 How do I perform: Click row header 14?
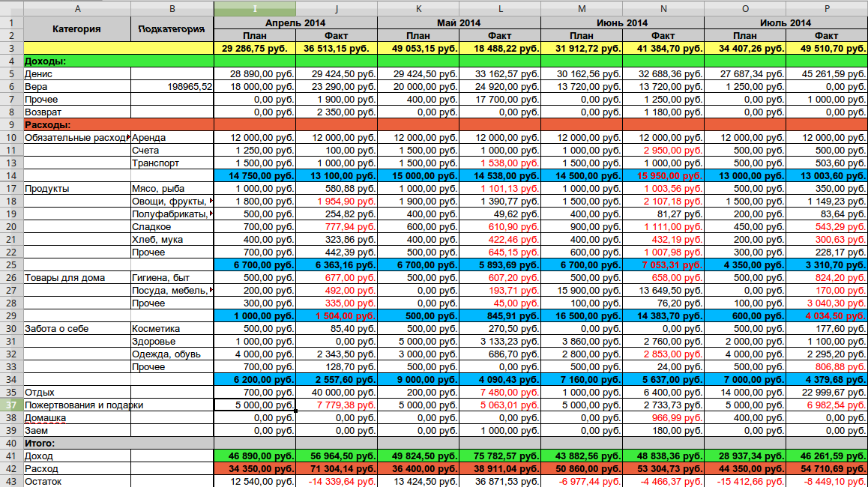tap(11, 175)
